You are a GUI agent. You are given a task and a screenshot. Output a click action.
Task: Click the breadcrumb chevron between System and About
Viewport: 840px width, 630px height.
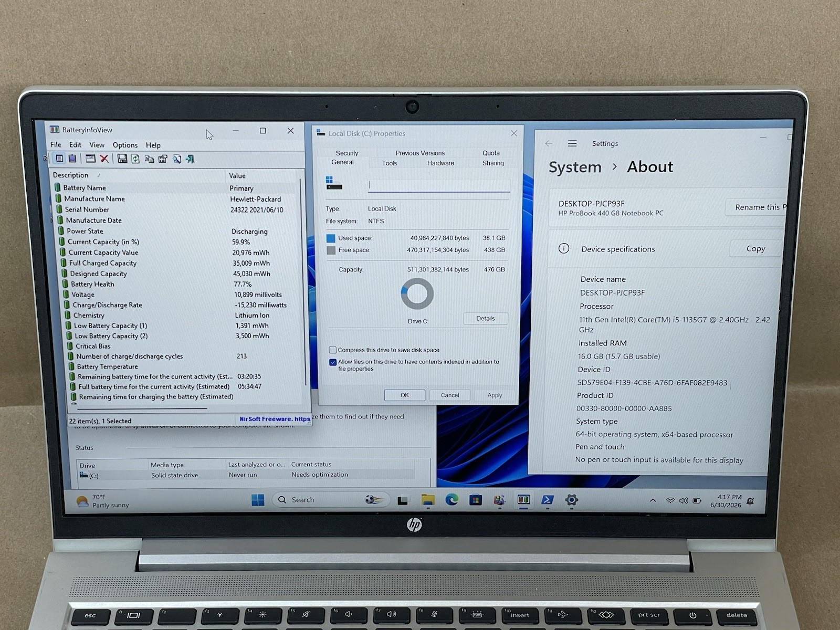tap(614, 166)
